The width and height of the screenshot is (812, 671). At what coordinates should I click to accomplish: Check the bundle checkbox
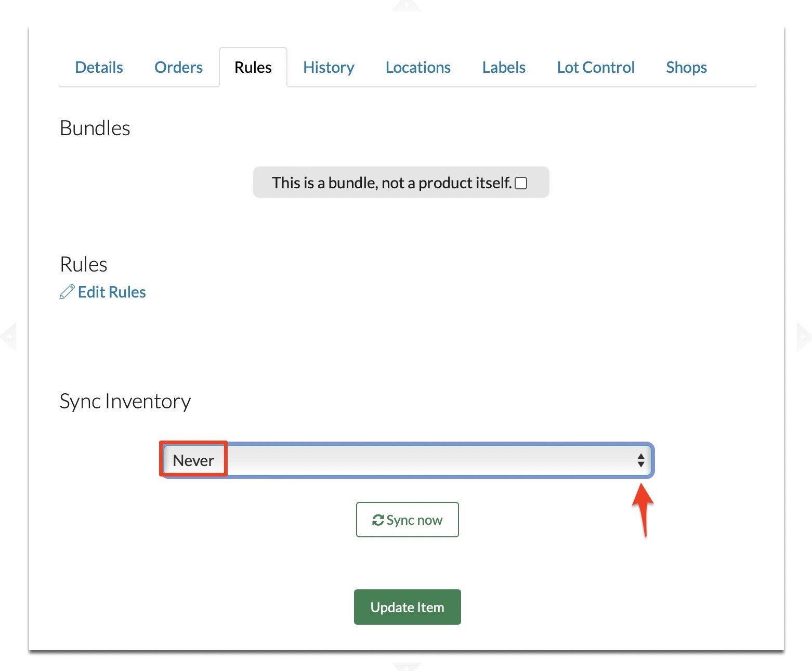tap(521, 183)
